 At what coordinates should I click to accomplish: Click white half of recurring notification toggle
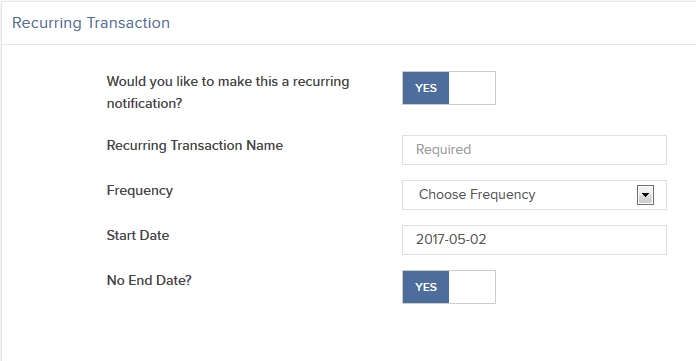472,88
